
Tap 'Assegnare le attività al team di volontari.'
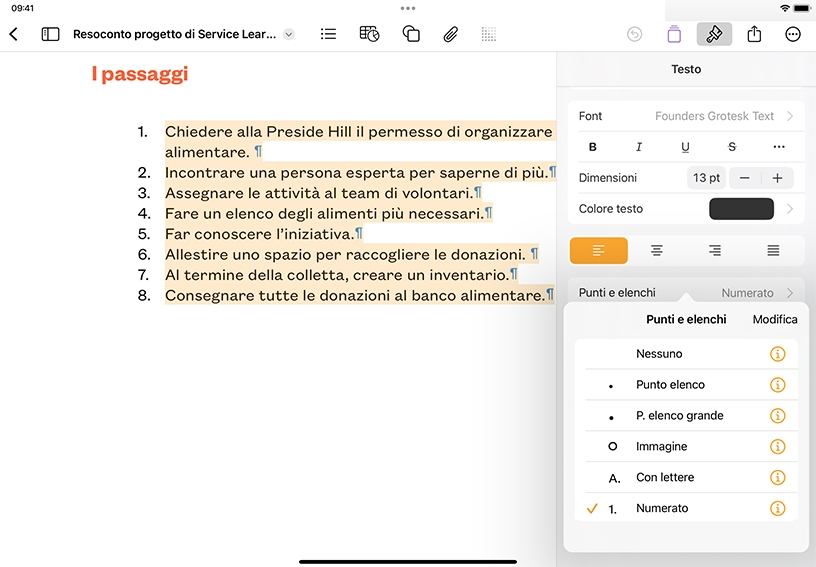[319, 193]
